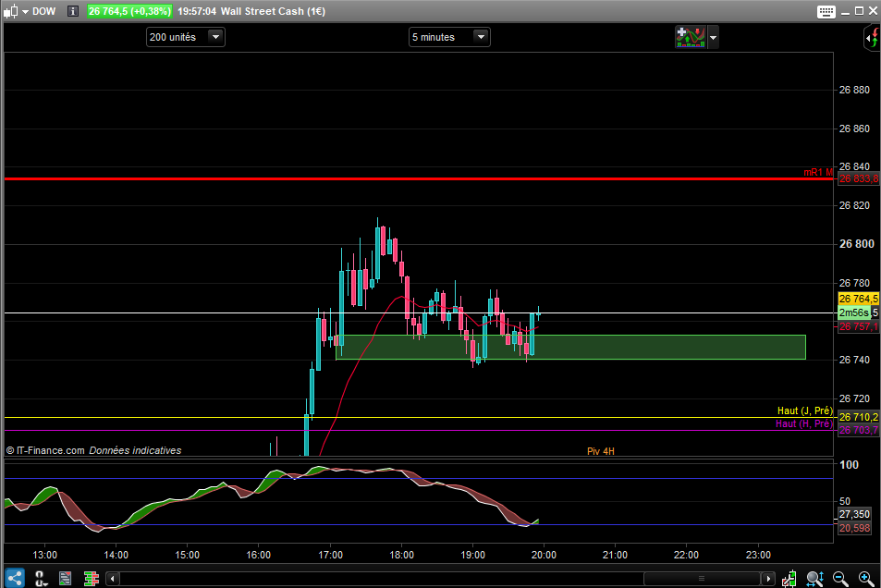Click the orange Piv 4H label

coord(601,451)
